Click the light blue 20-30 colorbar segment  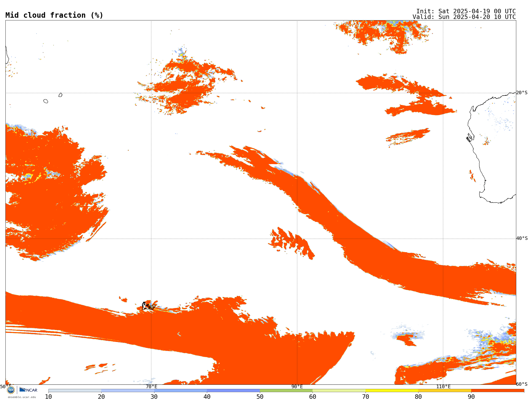point(128,391)
